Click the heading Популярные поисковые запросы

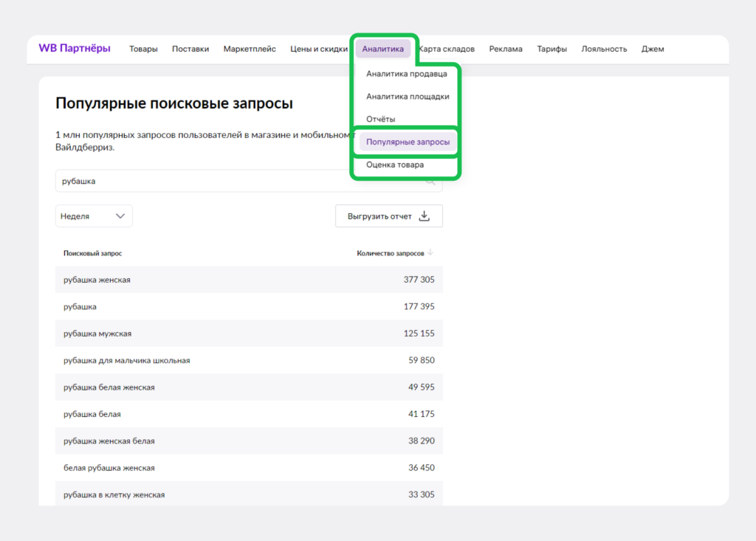(174, 103)
